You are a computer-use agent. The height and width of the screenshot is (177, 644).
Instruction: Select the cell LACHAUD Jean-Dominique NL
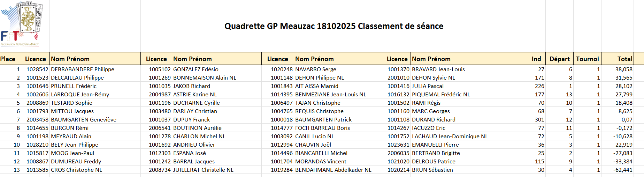[450, 137]
